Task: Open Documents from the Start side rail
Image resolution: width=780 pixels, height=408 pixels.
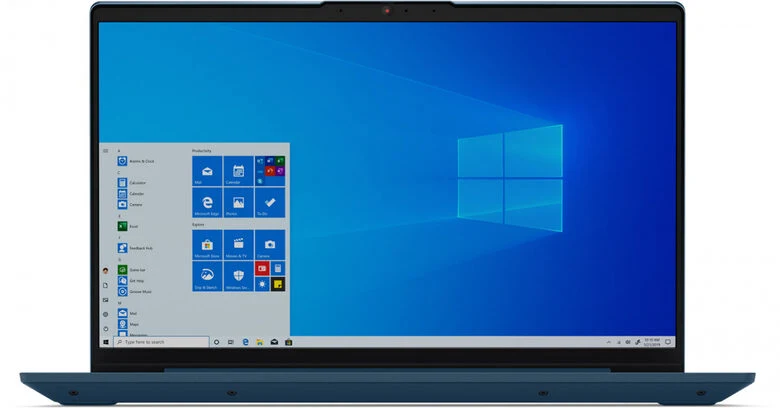Action: pos(105,286)
